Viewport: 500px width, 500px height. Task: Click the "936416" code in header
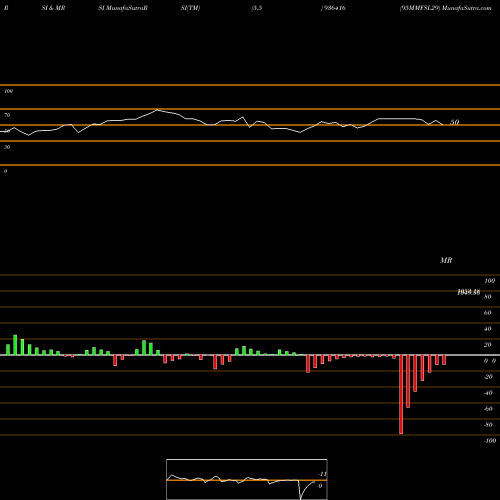[x=334, y=8]
